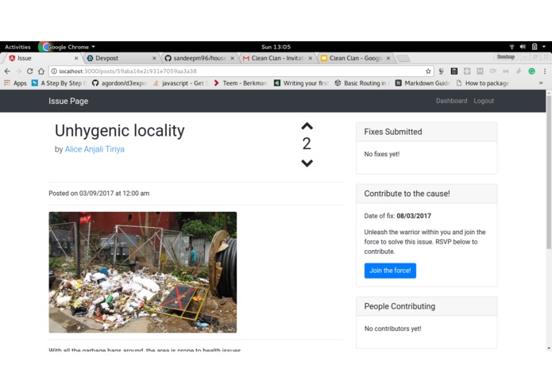Click the Join the force! button
The image size is (552, 392).
click(390, 271)
